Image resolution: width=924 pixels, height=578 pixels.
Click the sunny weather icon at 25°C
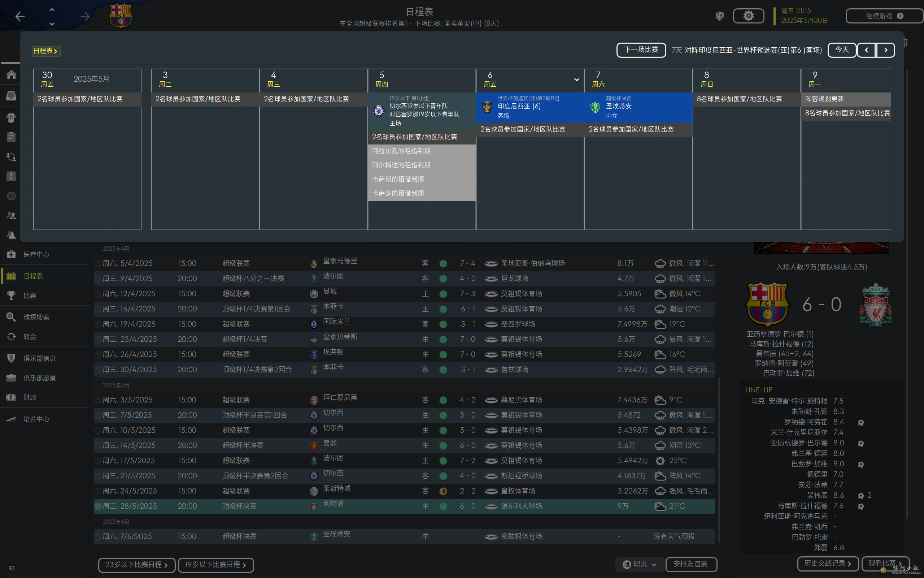[x=660, y=461]
